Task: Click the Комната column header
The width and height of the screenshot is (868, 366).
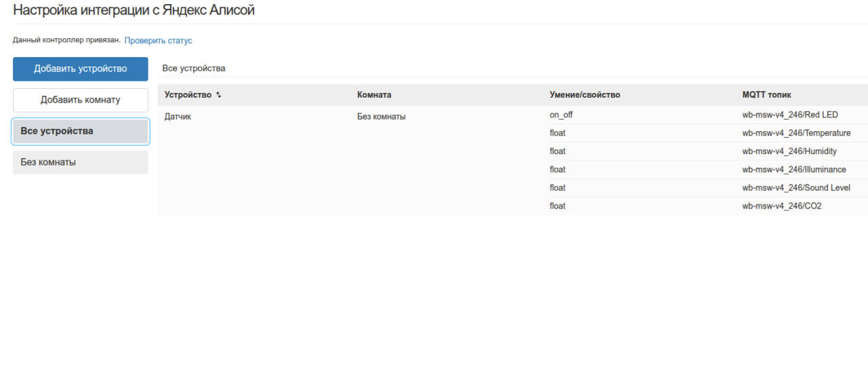Action: click(x=374, y=95)
